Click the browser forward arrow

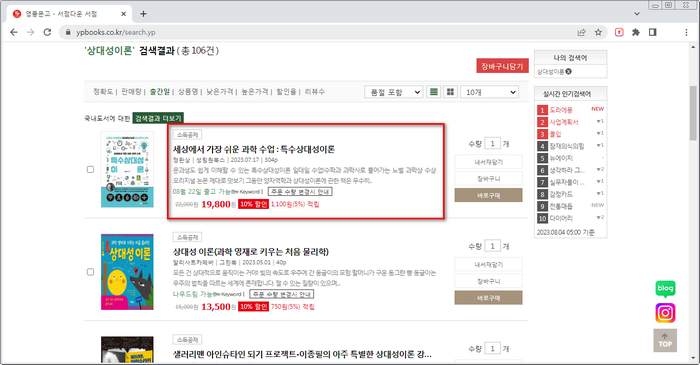click(x=30, y=32)
